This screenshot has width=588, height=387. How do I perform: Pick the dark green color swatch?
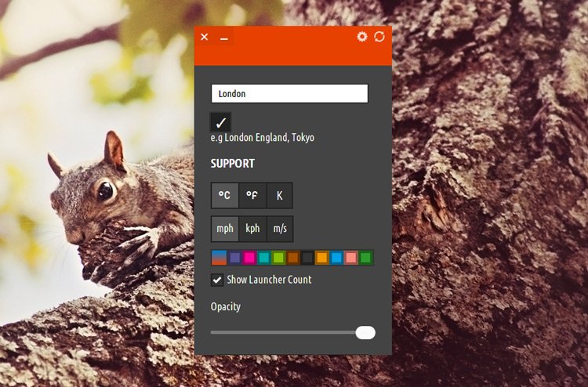tap(365, 258)
